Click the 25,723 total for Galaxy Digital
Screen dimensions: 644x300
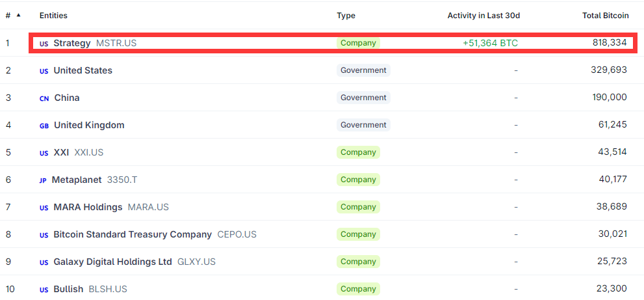(x=613, y=262)
